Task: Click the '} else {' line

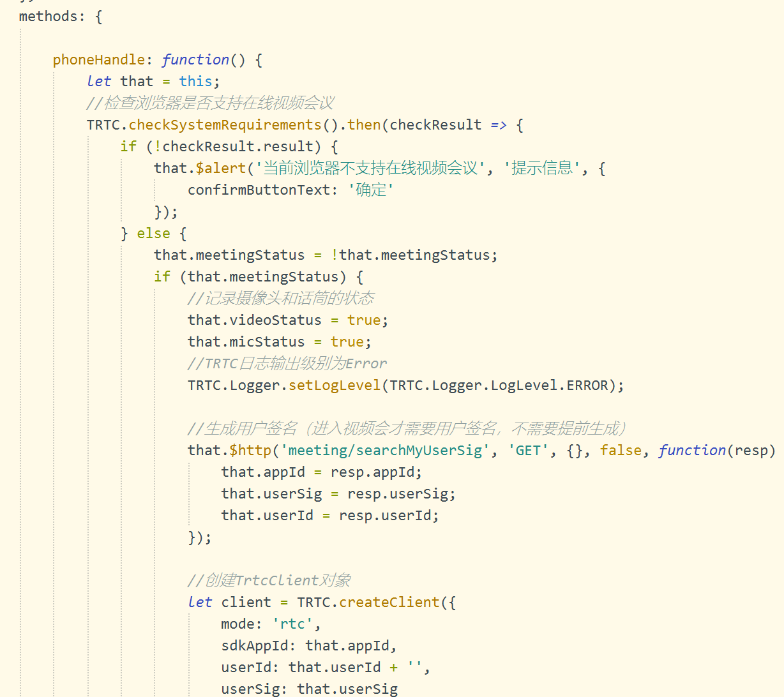Action: point(153,234)
